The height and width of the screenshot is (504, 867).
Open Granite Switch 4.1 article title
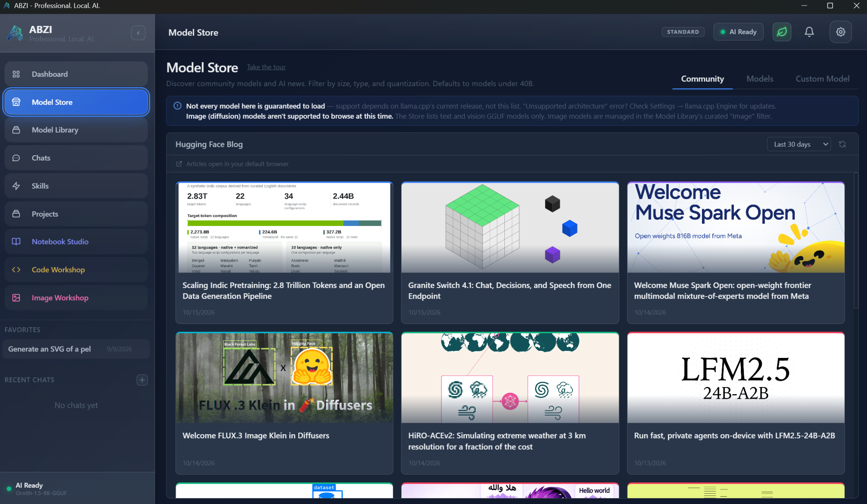click(x=510, y=291)
